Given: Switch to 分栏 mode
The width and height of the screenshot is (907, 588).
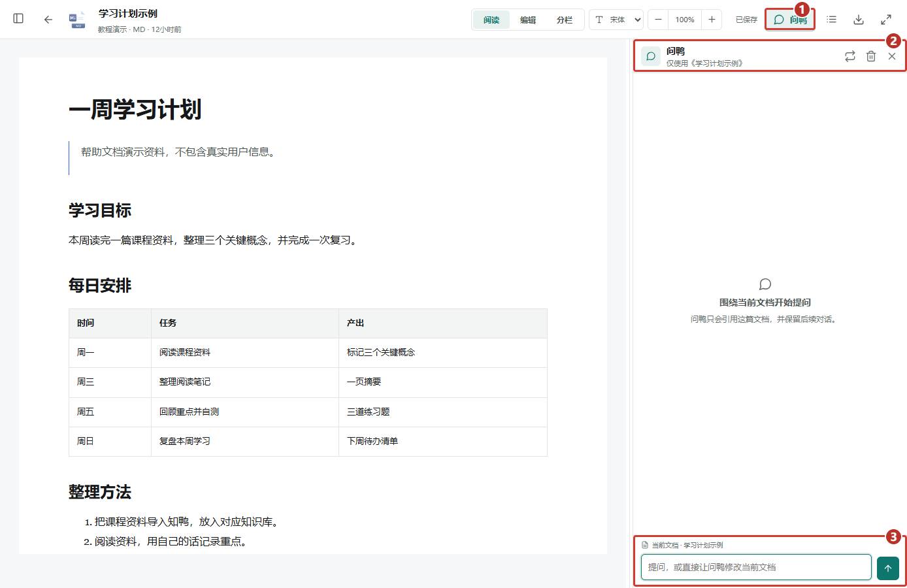Looking at the screenshot, I should point(565,20).
